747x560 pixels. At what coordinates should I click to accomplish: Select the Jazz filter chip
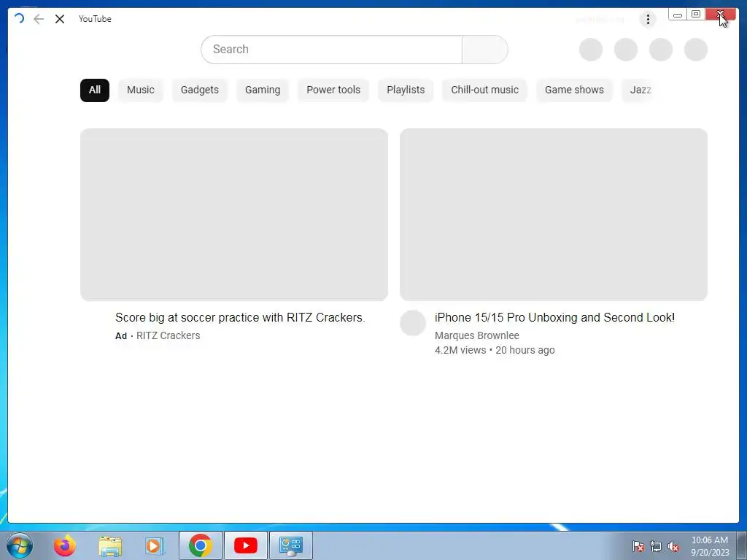click(x=640, y=90)
